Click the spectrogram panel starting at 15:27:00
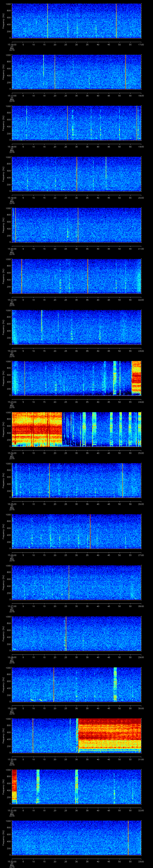The image size is (153, 868). point(77,582)
